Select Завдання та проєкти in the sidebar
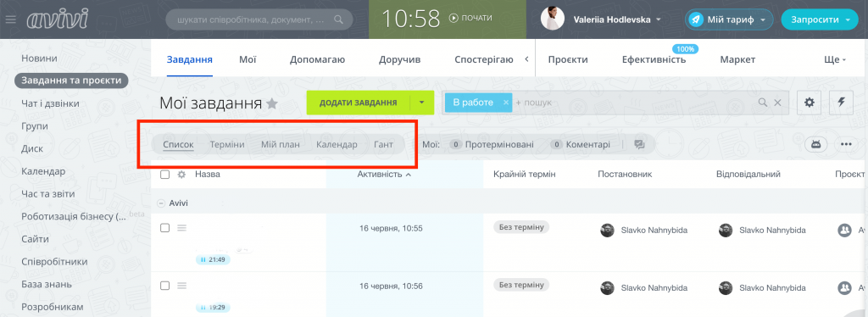868x317 pixels. coord(71,81)
